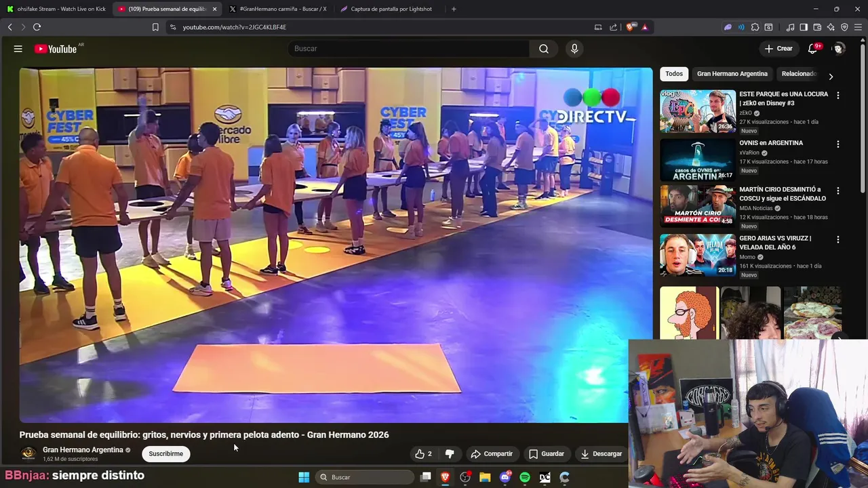Click the share page icon in address bar
Image resolution: width=868 pixels, height=488 pixels.
tap(613, 27)
